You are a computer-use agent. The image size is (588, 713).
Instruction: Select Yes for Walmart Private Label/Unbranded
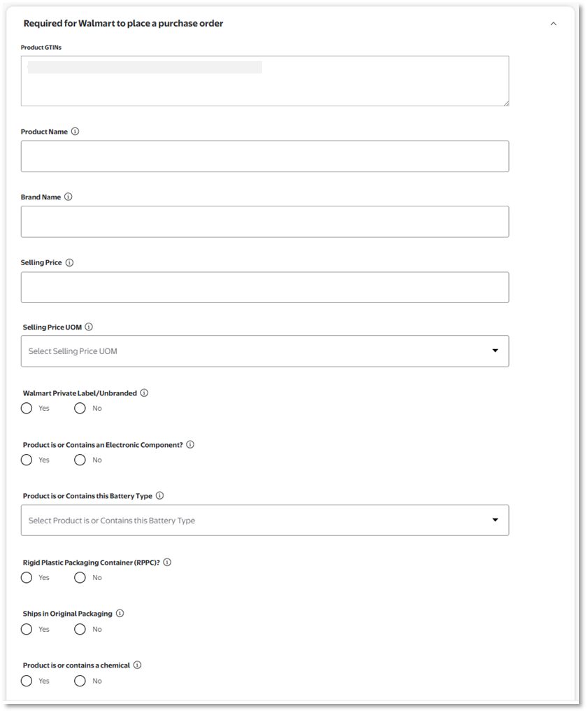tap(27, 409)
